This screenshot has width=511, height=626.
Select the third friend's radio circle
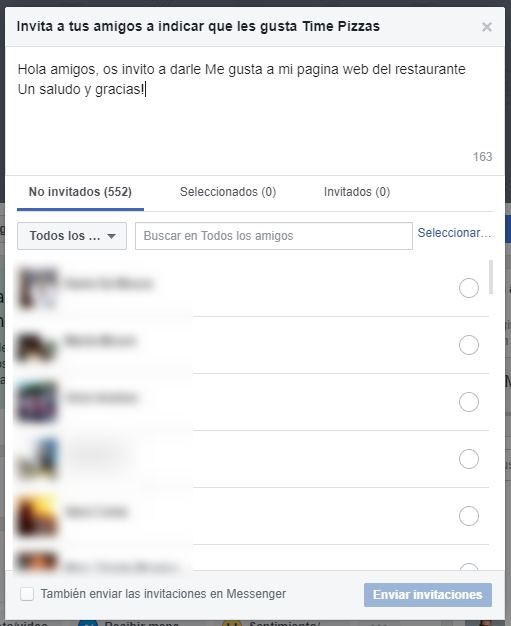tap(469, 402)
